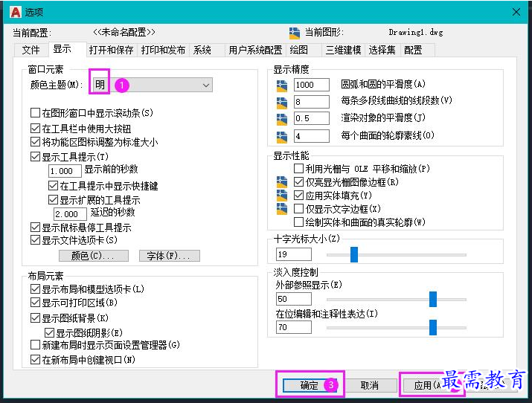Image resolution: width=532 pixels, height=403 pixels.
Task: Click the 十字光标大小 slider handle
Action: tap(354, 254)
